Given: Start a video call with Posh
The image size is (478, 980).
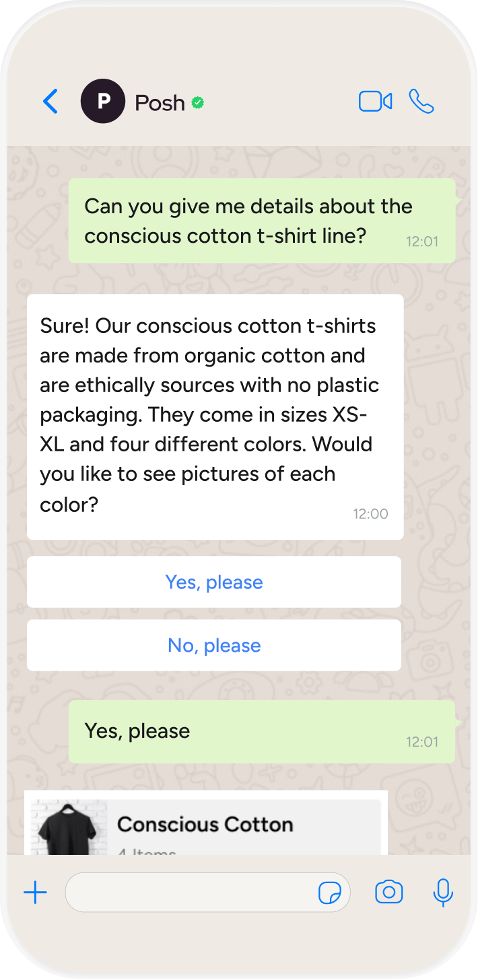Looking at the screenshot, I should (375, 102).
